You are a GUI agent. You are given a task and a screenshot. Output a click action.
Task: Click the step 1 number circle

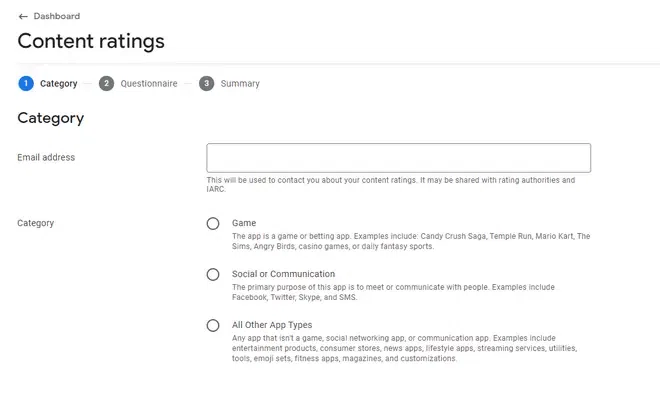tap(26, 84)
